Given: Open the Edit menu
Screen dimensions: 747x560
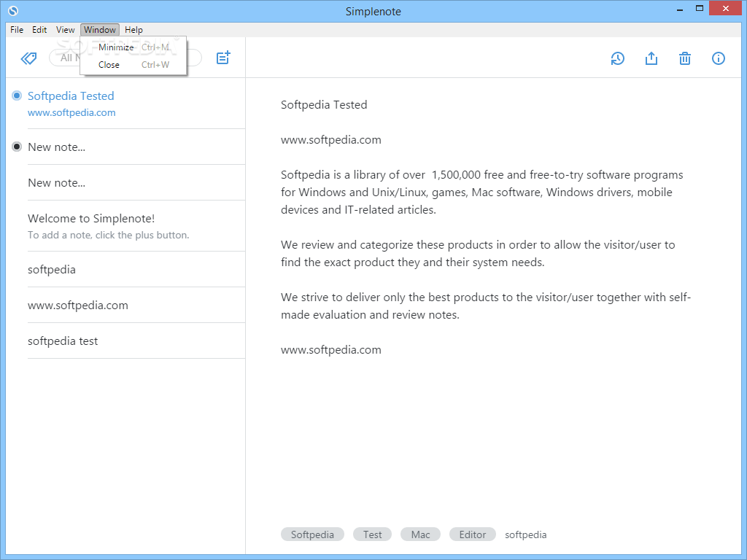Looking at the screenshot, I should (x=39, y=29).
